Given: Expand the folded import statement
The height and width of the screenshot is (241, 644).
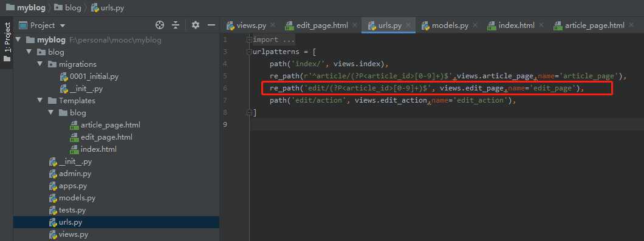Looking at the screenshot, I should (x=249, y=39).
